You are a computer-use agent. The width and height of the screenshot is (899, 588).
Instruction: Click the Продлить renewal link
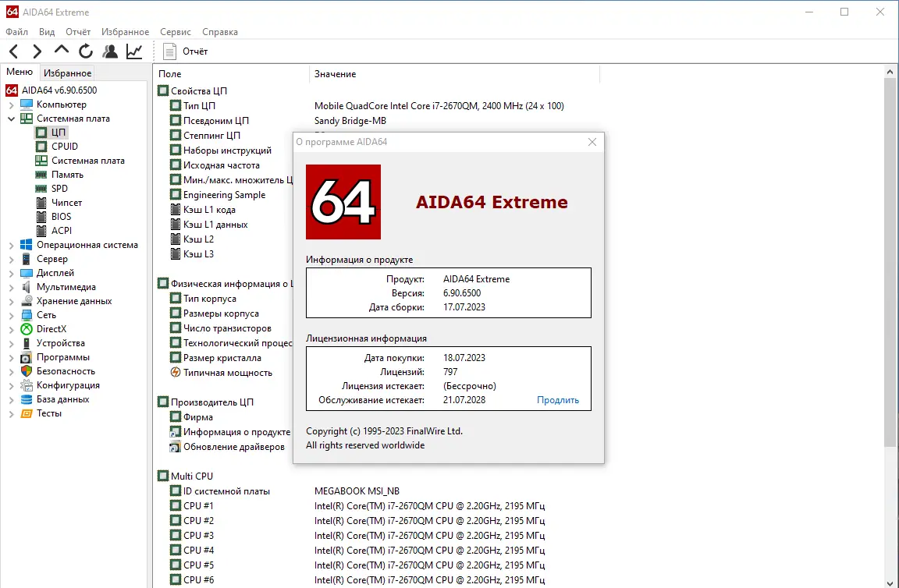[558, 400]
